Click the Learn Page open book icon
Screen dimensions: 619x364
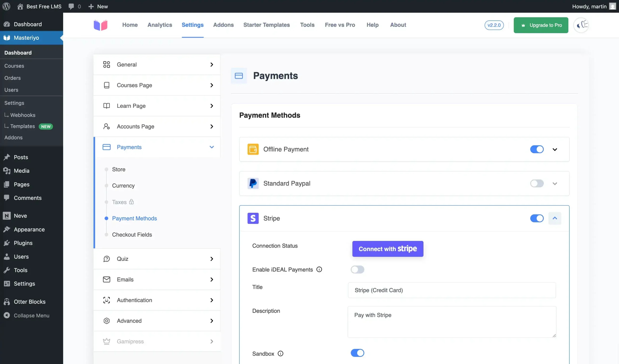(x=107, y=106)
